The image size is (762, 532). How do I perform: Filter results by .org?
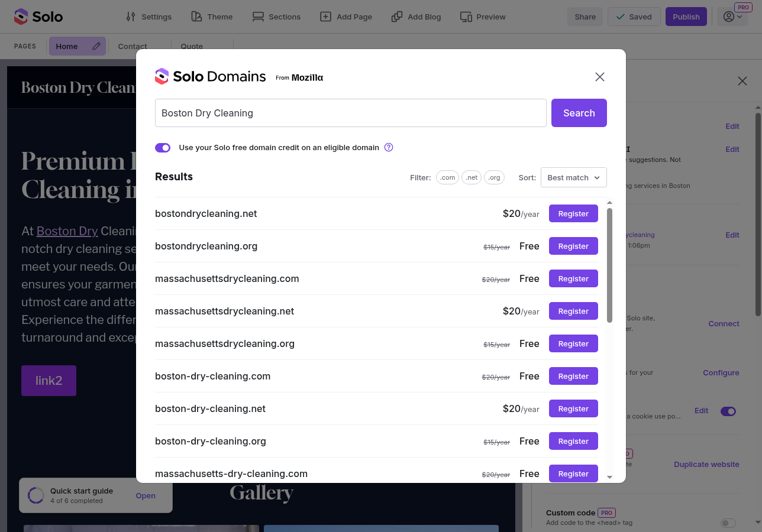[495, 177]
